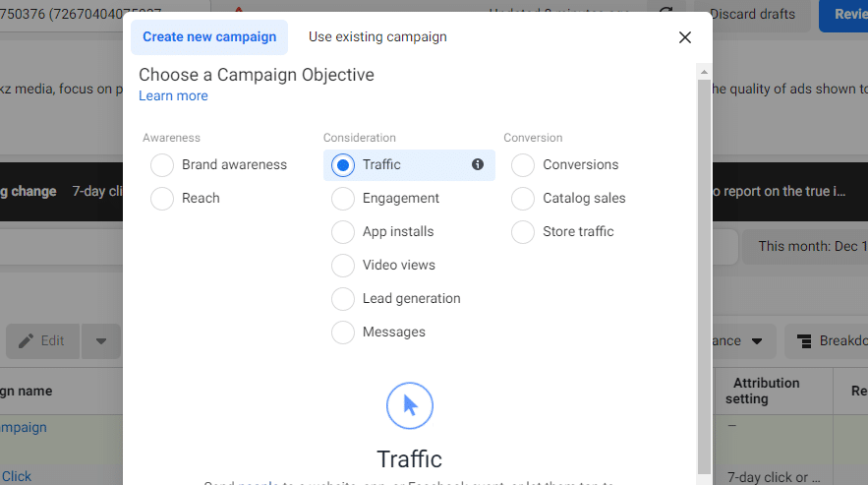Pick the Store traffic objective

(x=523, y=232)
